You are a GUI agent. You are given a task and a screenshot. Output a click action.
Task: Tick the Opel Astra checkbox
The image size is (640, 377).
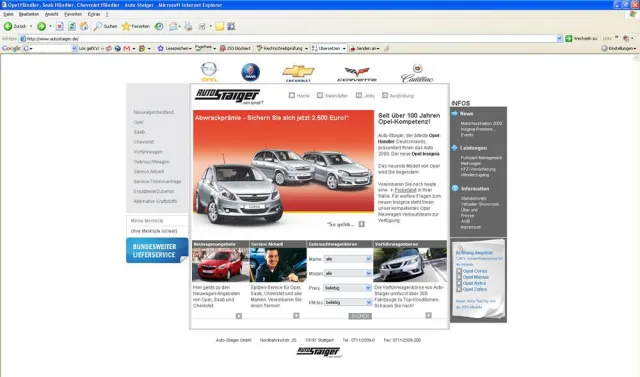coord(459,283)
